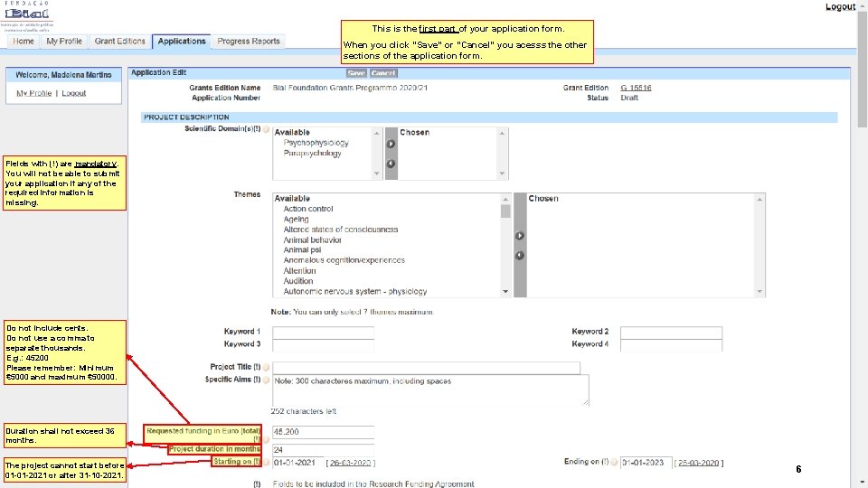
Task: Open info icon next to Scientific Domain(s)
Action: 266,129
